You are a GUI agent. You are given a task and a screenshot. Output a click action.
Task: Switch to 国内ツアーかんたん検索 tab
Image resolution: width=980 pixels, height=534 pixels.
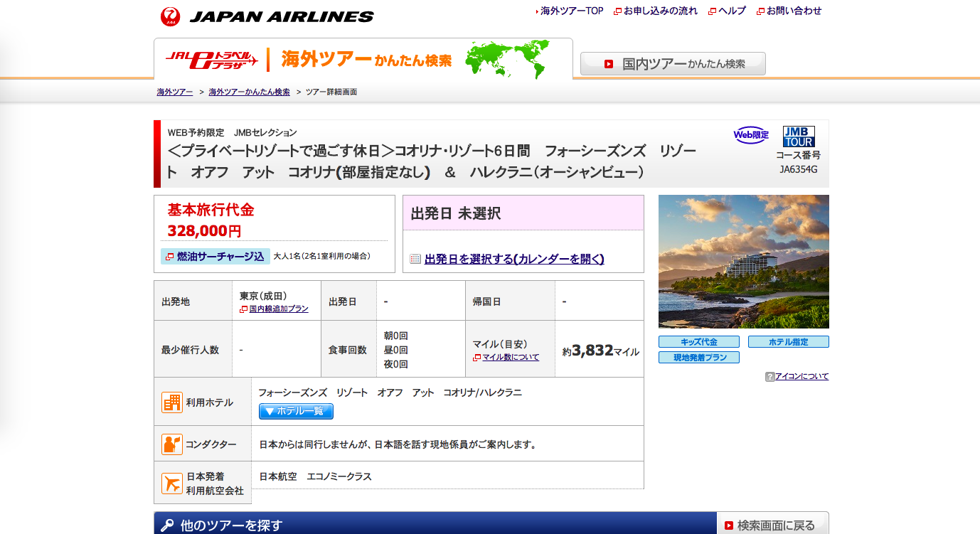pos(673,64)
